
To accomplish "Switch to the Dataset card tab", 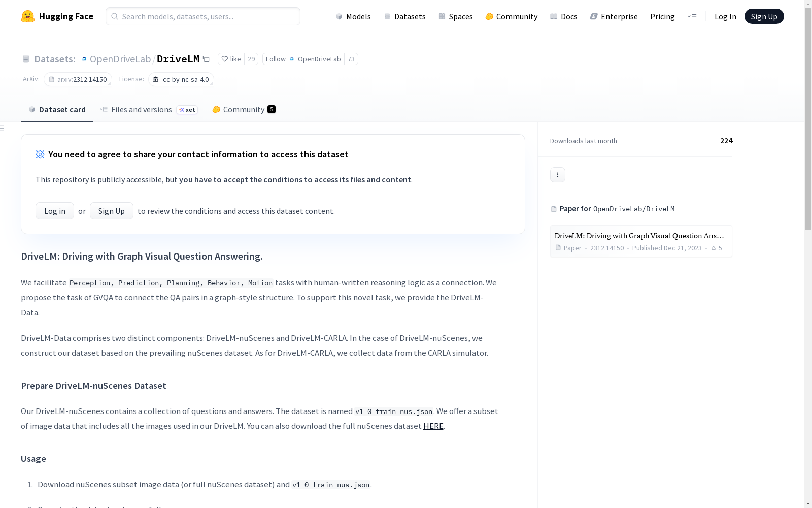I will point(57,110).
